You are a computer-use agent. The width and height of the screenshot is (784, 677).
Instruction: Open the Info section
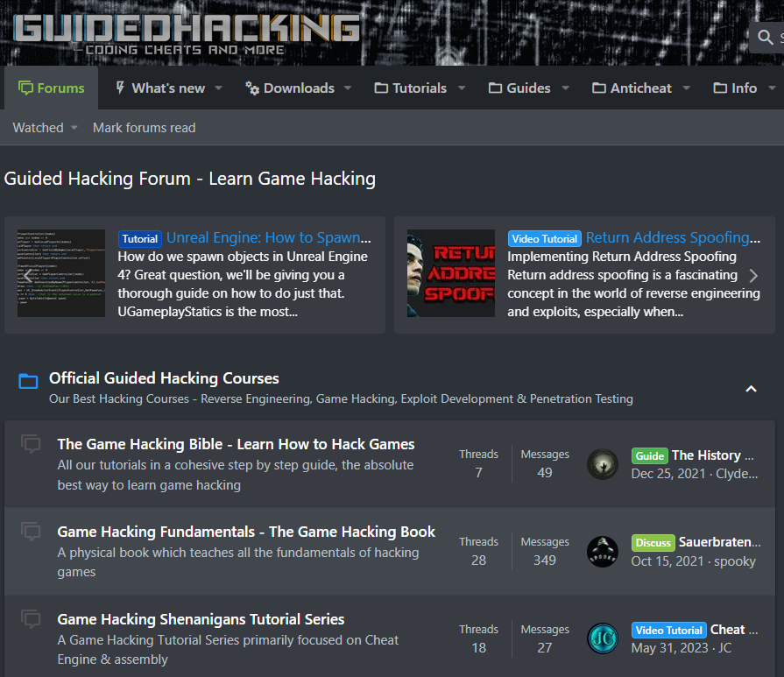(735, 88)
